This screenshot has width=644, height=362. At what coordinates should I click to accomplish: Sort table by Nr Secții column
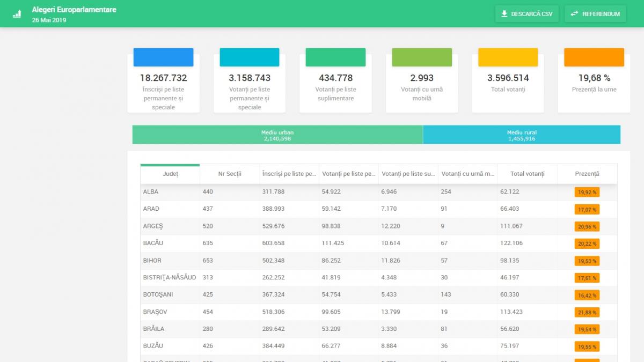(x=230, y=174)
